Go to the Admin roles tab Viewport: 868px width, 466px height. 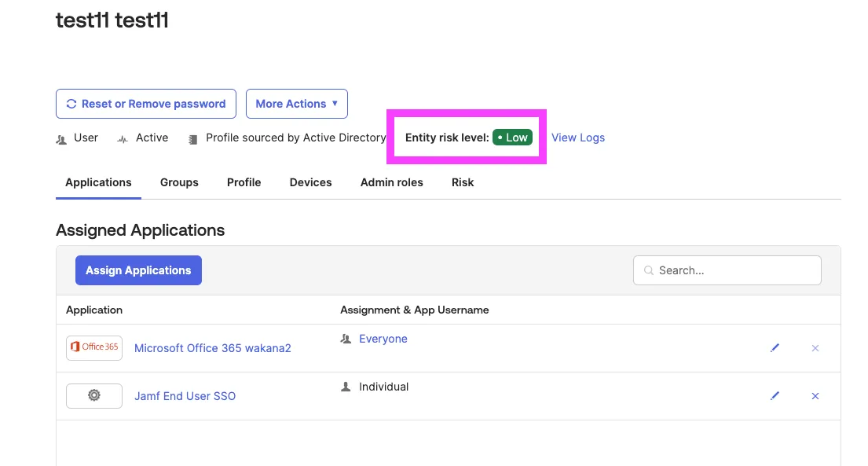point(391,182)
